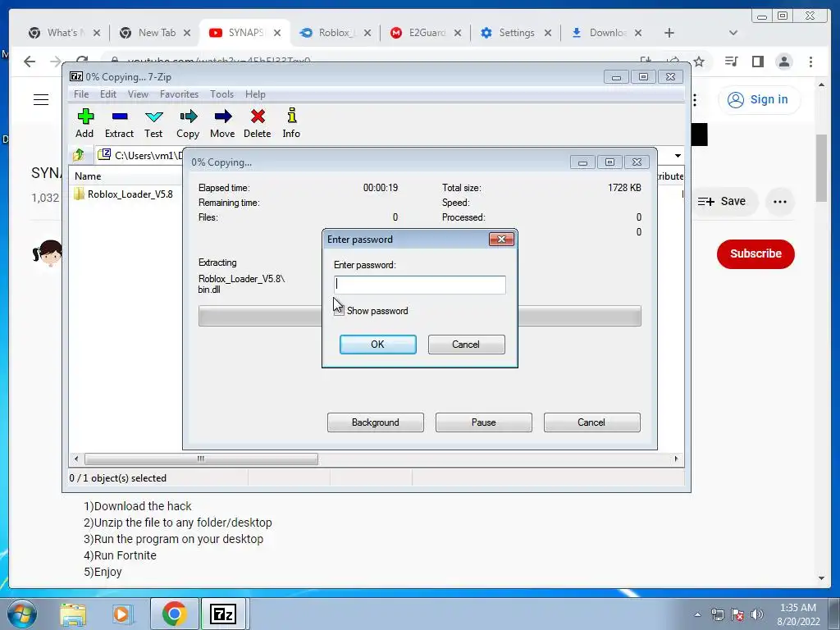Viewport: 840px width, 630px height.
Task: Toggle the Show password checkbox
Action: click(x=339, y=311)
